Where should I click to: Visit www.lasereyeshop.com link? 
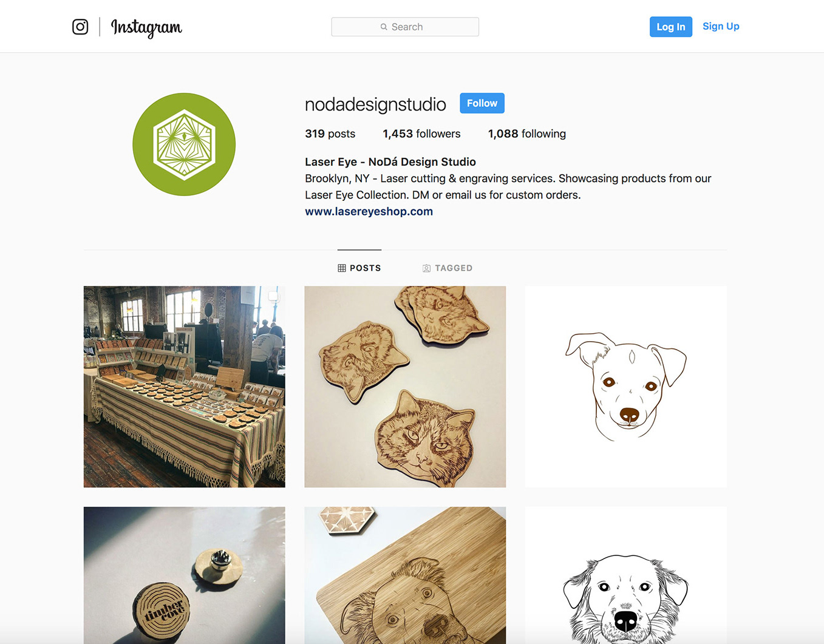[369, 211]
